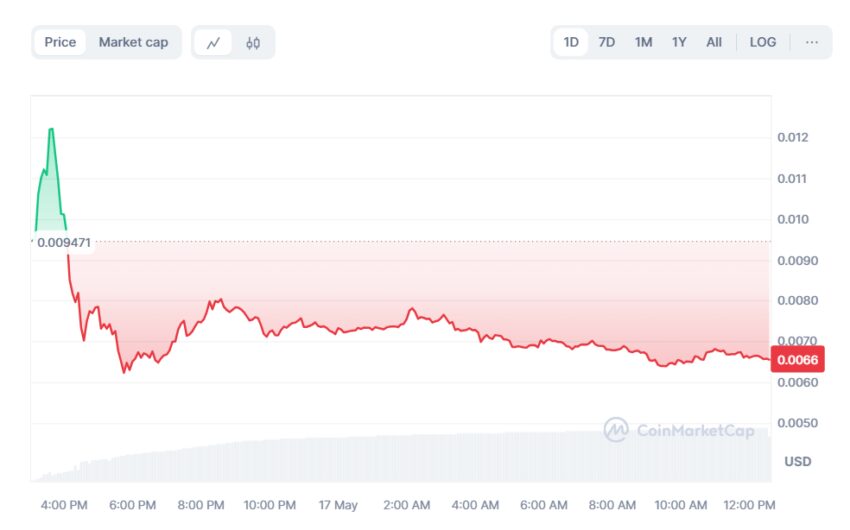Click the red 0.0066 current price tag
This screenshot has height=530, width=850.
pyautogui.click(x=796, y=361)
